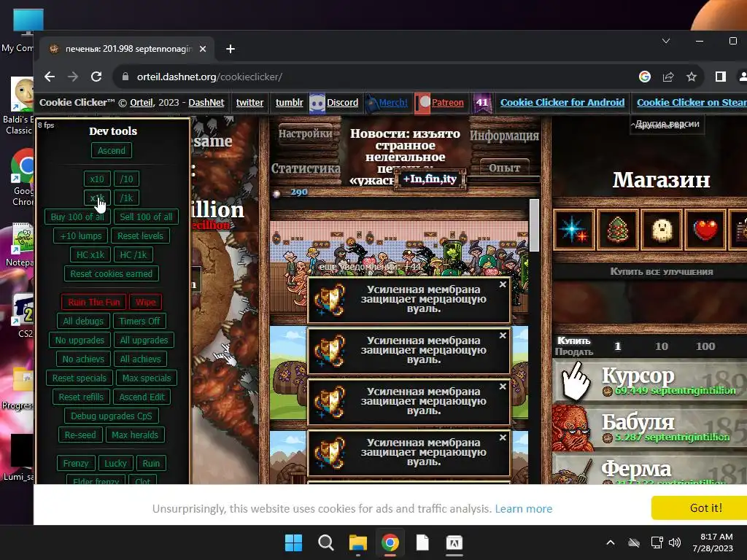Set bulk amount to 1
The image size is (747, 560).
pyautogui.click(x=617, y=346)
